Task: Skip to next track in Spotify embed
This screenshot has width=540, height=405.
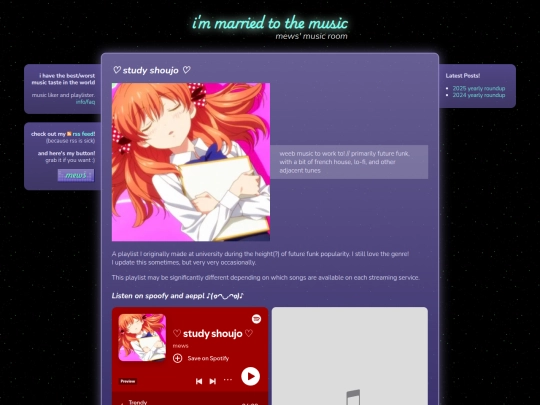Action: [x=213, y=381]
